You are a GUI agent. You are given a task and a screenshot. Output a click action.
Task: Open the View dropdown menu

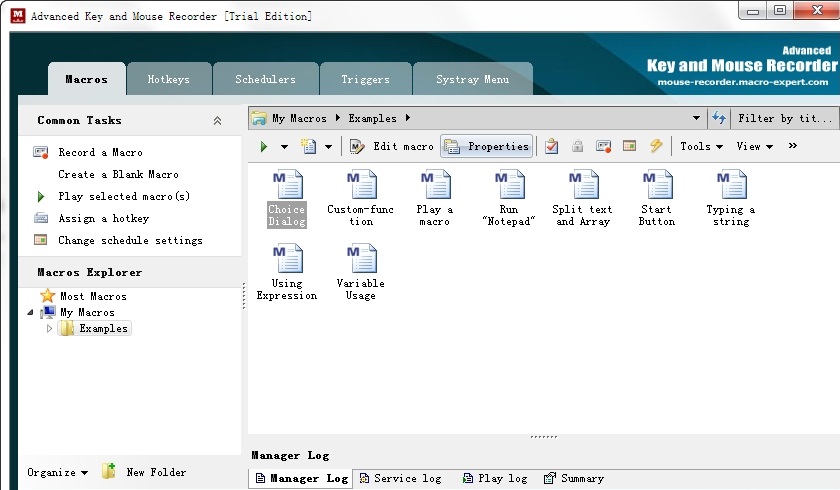coord(754,146)
